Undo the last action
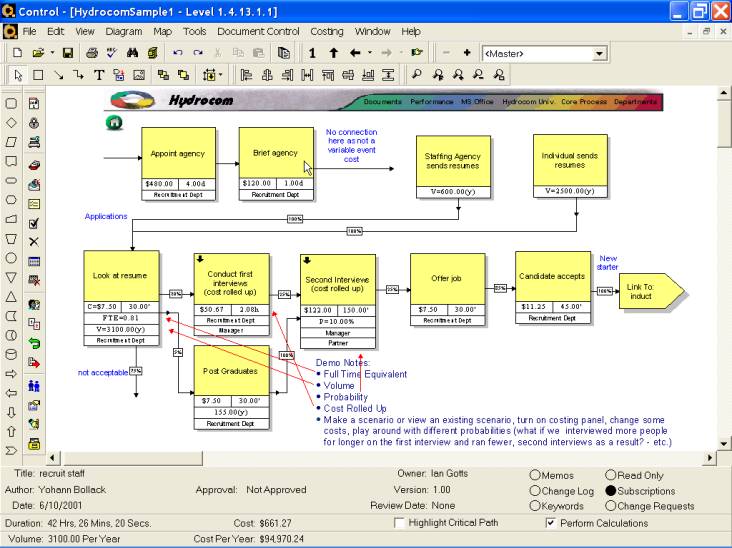This screenshot has height=548, width=732. [177, 53]
